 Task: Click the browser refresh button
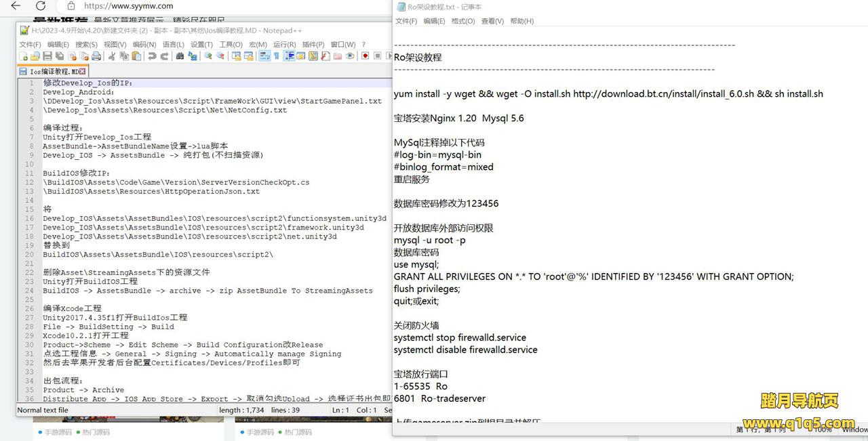(41, 6)
